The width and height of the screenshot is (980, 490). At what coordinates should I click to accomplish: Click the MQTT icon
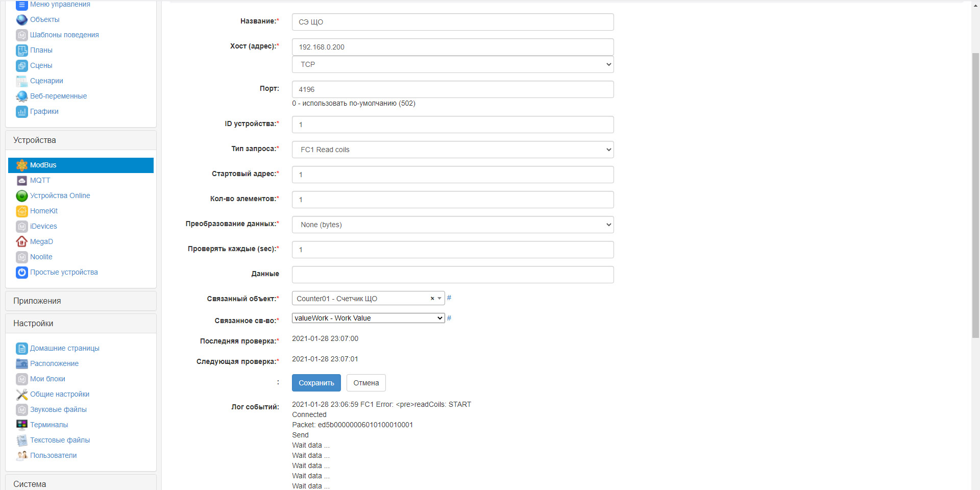click(x=21, y=181)
